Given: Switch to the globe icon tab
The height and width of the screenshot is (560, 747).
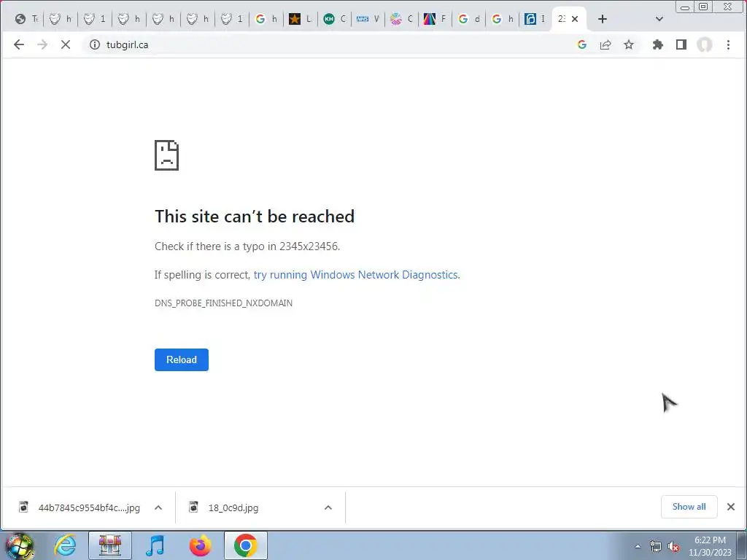Looking at the screenshot, I should coord(27,19).
